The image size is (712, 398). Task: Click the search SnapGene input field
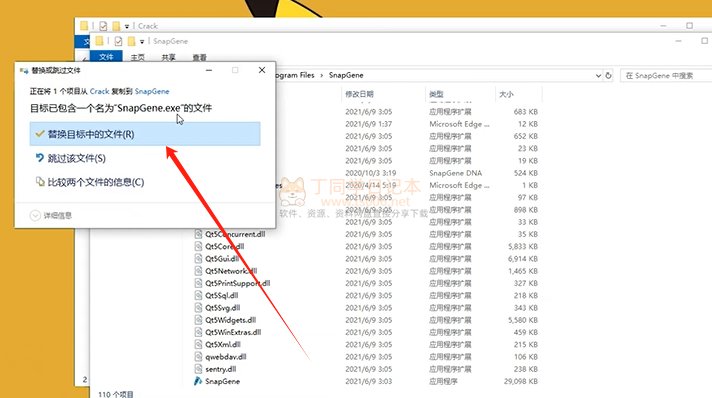(x=666, y=75)
